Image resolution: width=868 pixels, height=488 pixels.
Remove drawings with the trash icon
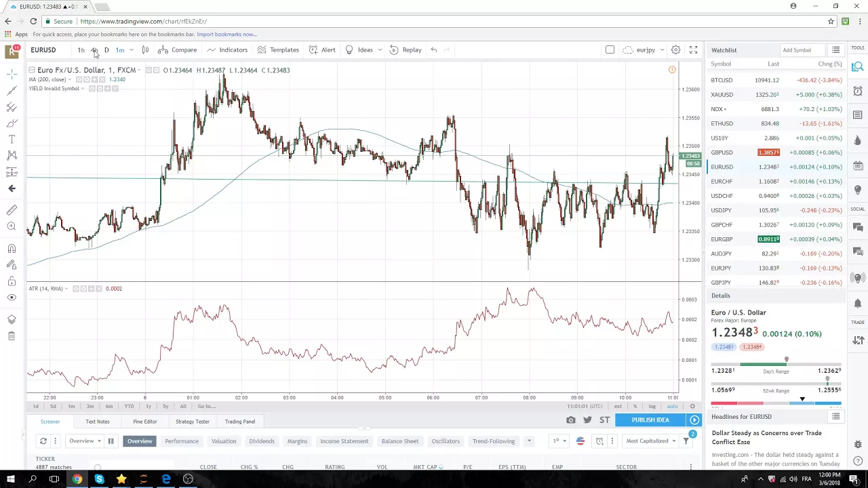pyautogui.click(x=12, y=336)
